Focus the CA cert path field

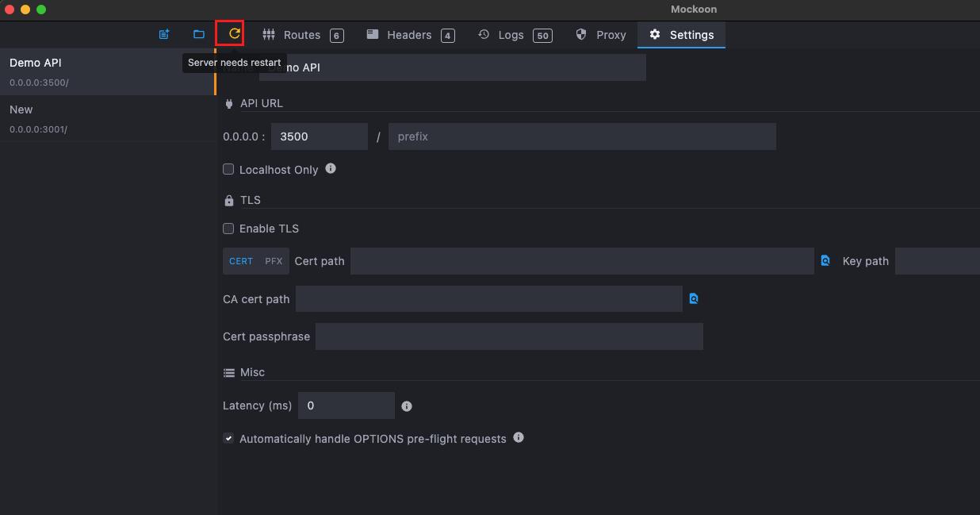(x=488, y=299)
